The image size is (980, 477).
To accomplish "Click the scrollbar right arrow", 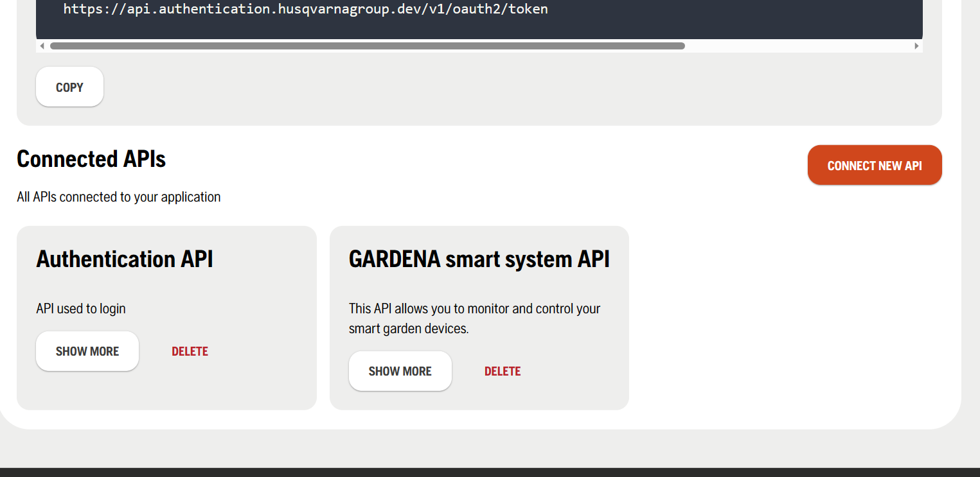I will tap(917, 46).
